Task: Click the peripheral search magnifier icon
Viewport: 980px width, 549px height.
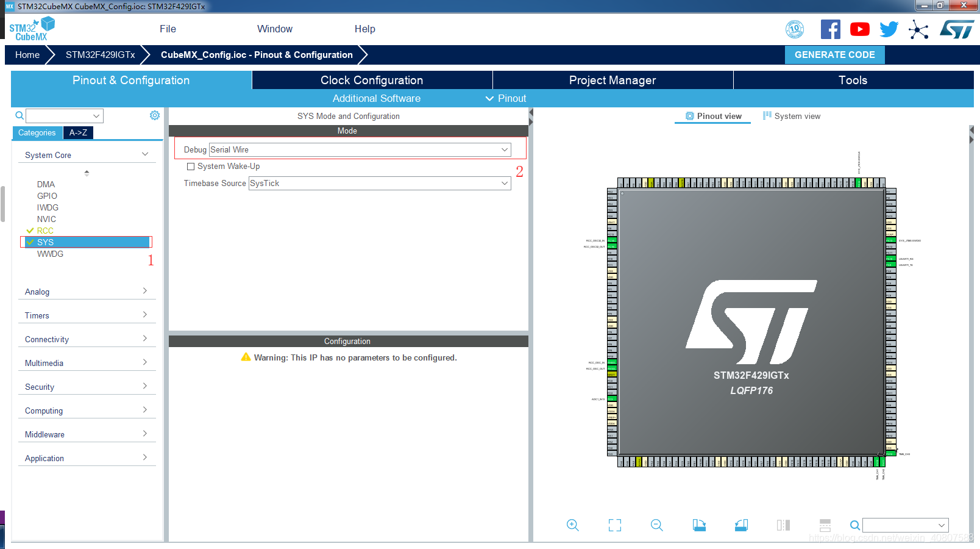Action: (20, 115)
